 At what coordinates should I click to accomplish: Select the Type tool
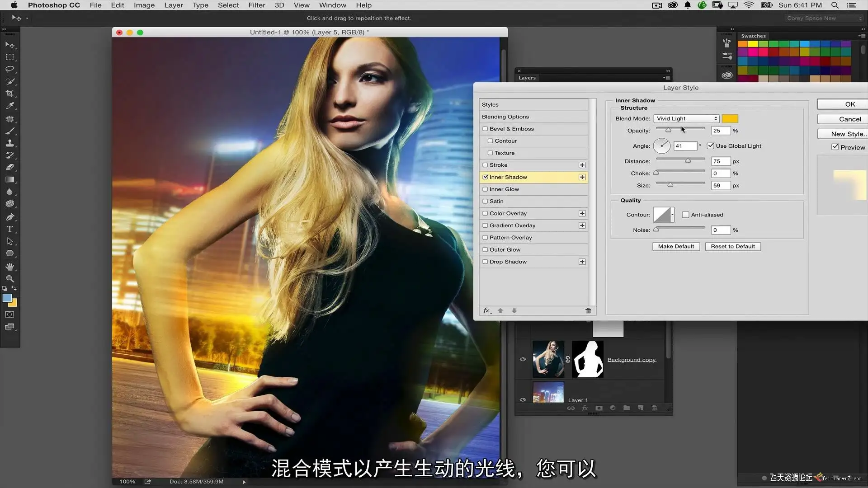(9, 229)
